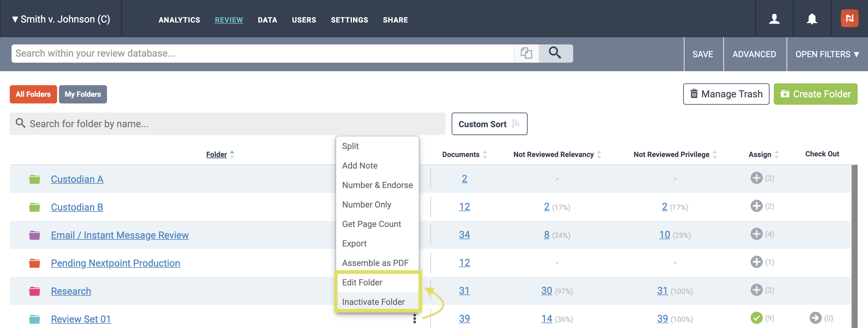Sort by the Documents column
868x328 pixels.
(464, 155)
